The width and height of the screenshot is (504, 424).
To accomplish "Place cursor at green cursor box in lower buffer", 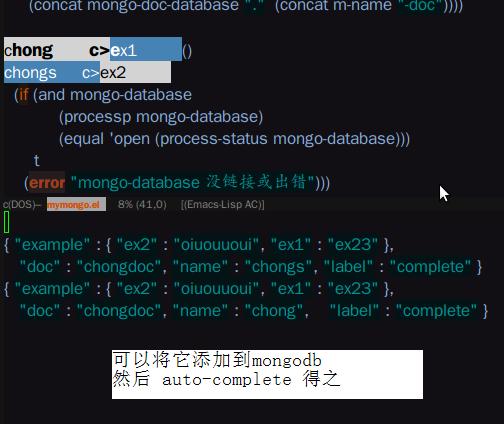I will 7,222.
